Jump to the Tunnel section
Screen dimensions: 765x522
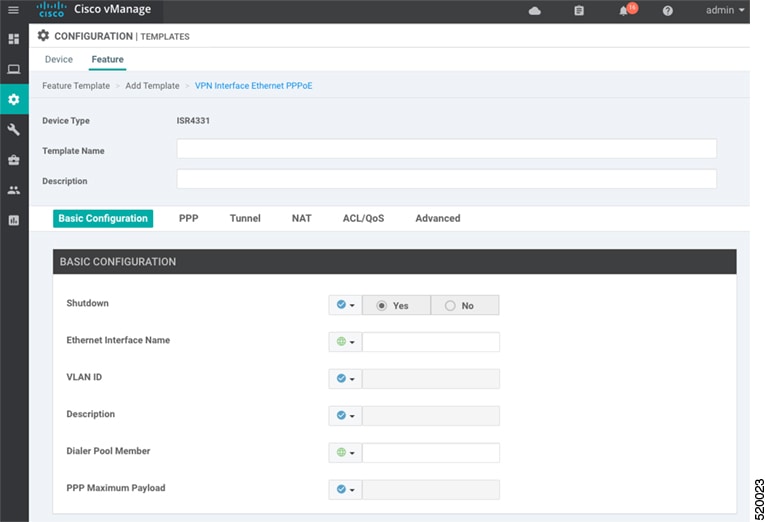(245, 219)
